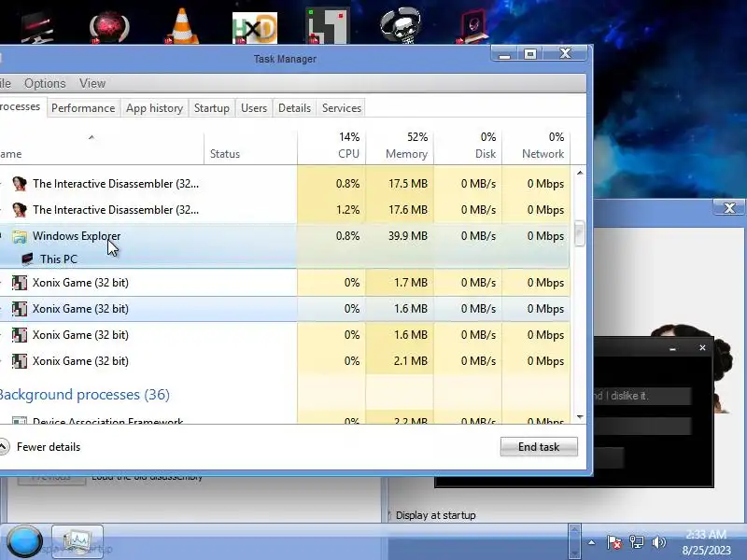Close the small black dialog window
This screenshot has width=747, height=560.
click(702, 347)
